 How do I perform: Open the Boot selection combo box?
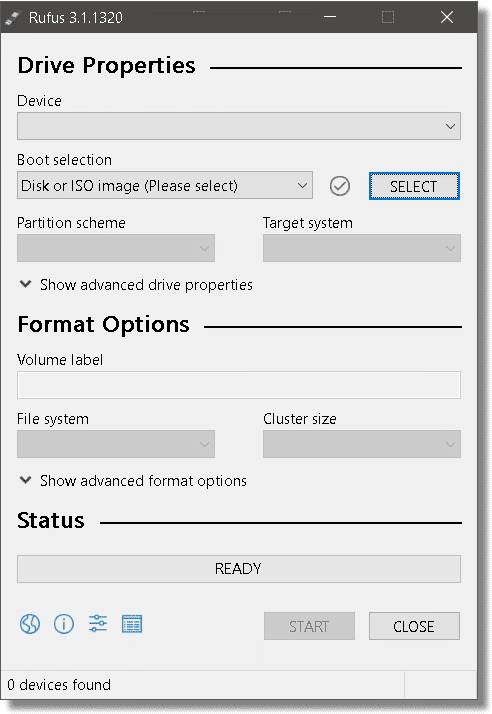tap(165, 185)
